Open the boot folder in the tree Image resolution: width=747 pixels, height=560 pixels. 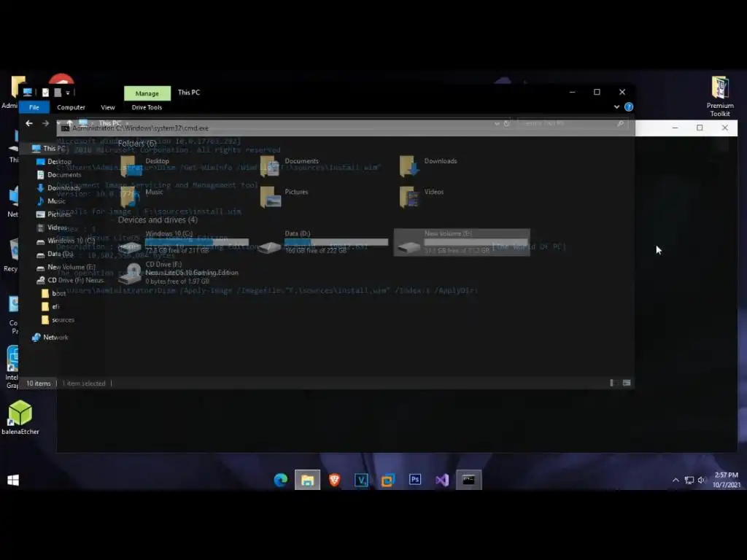(x=54, y=293)
